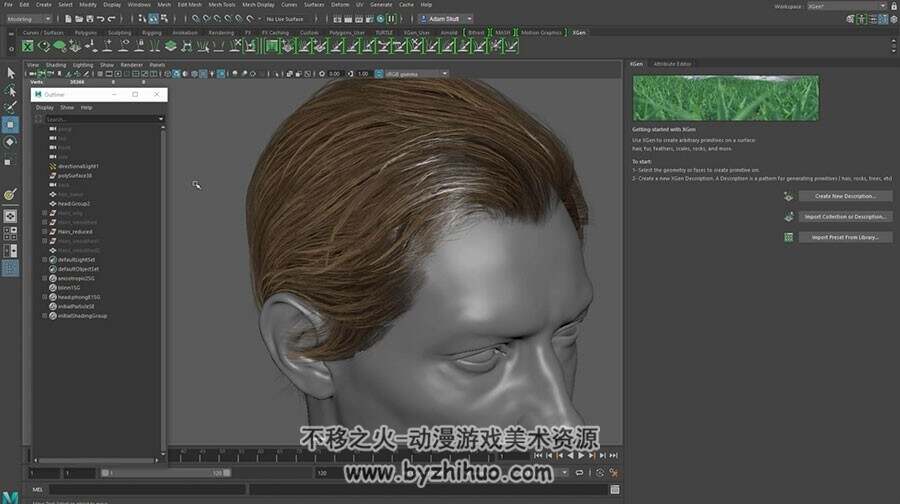Screen dimensions: 900x504
Task: Open the Workspace XGen dropdown
Action: [x=847, y=6]
